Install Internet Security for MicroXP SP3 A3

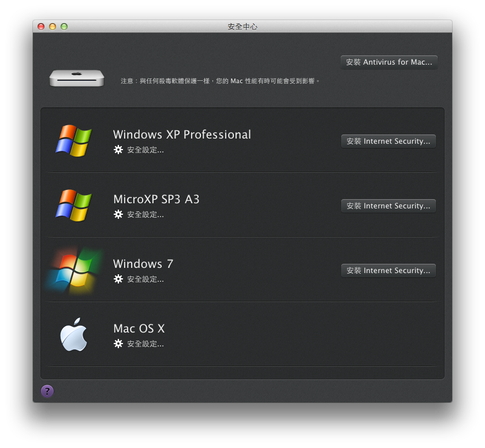388,206
